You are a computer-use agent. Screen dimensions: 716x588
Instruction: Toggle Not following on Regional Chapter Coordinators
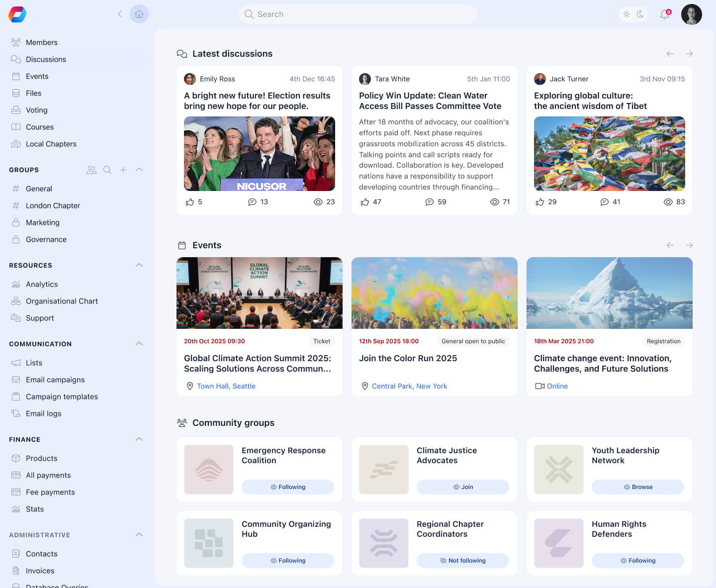pos(462,561)
